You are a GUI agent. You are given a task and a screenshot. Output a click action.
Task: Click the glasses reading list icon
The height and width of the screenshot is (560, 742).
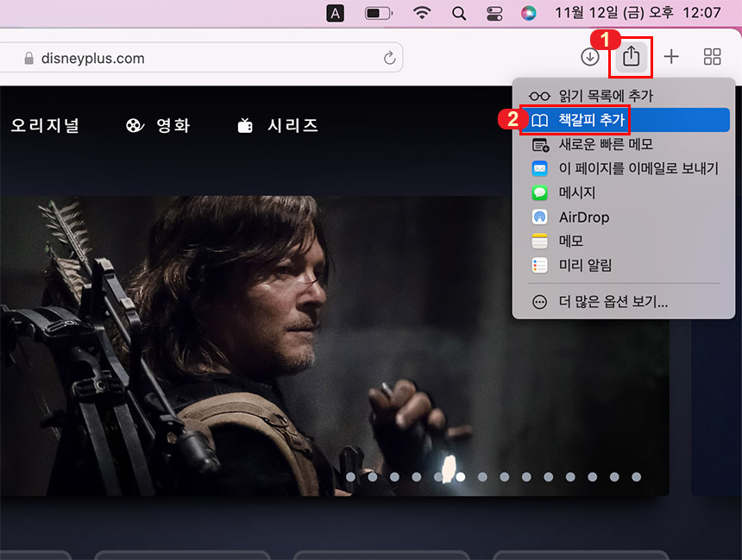(539, 96)
